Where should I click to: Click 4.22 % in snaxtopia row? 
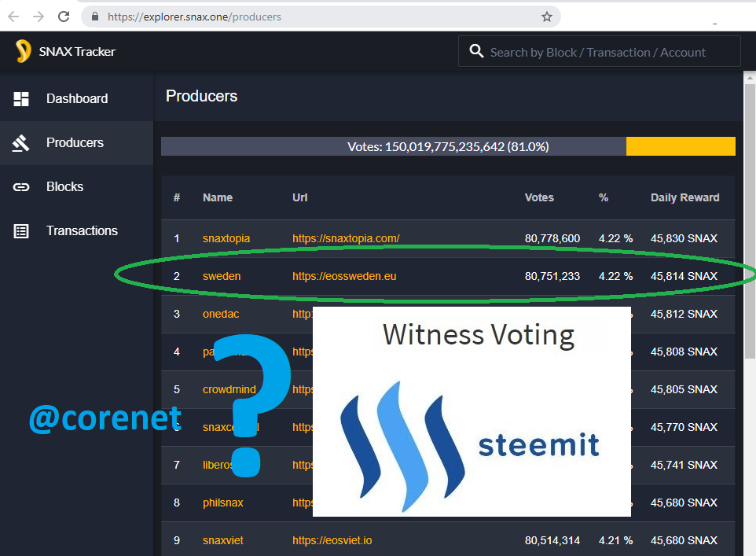[x=615, y=238]
